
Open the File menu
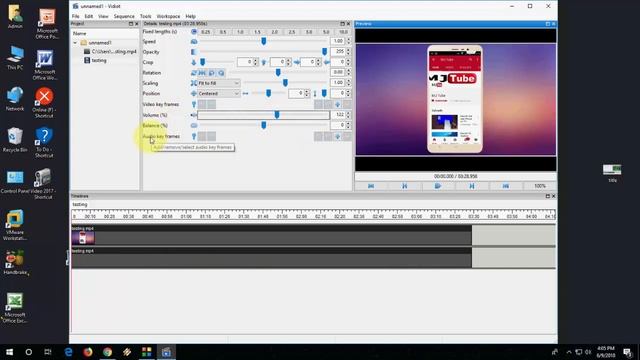coord(76,16)
